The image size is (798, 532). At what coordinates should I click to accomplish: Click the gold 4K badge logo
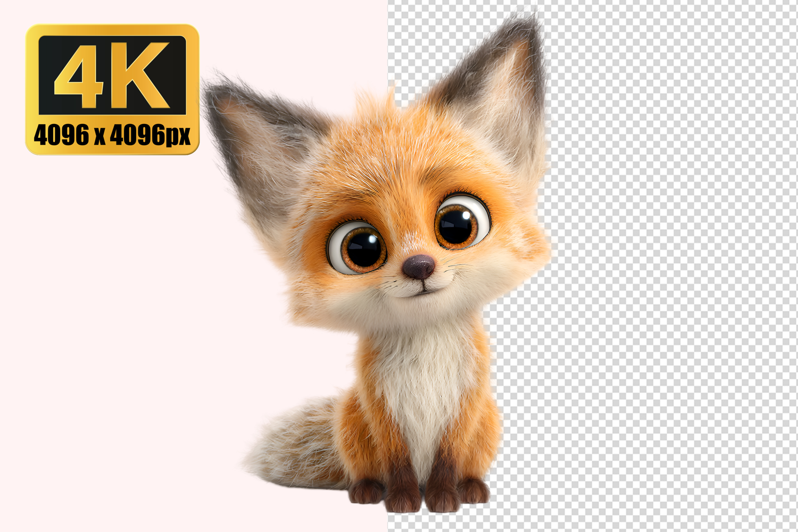coord(112,89)
